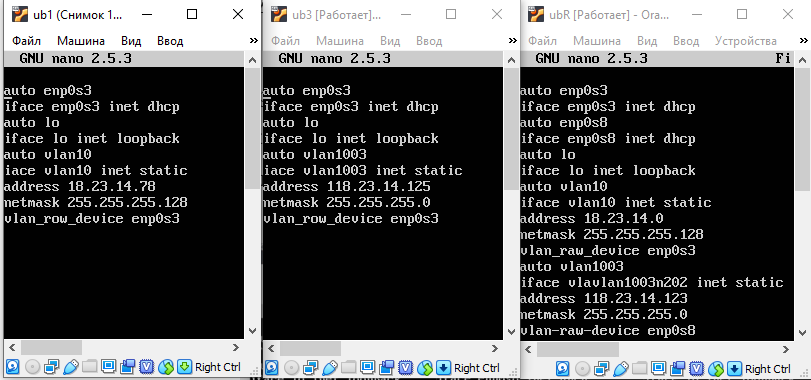
Task: Open network adapter indicator in ub3 window
Action: [310, 368]
